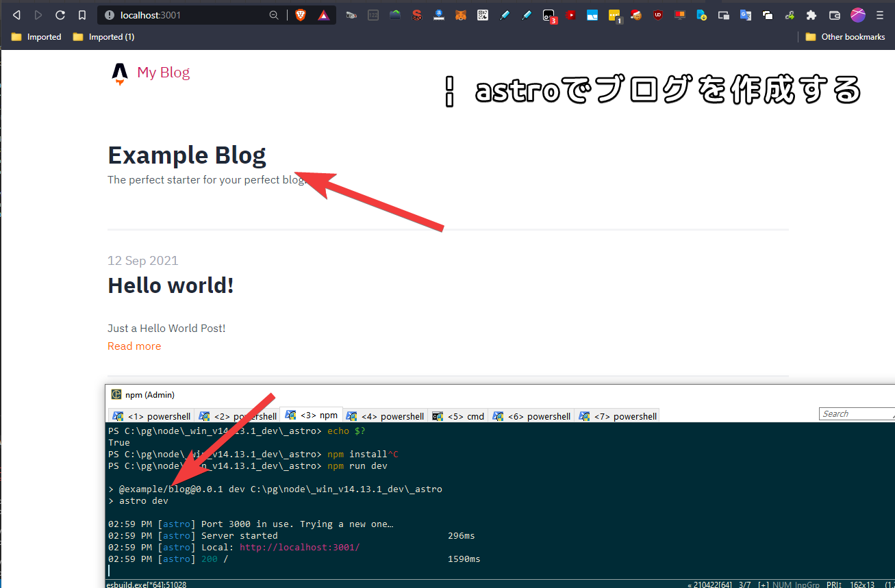895x588 pixels.
Task: Open the uBlock Origin shield extension
Action: [x=658, y=15]
